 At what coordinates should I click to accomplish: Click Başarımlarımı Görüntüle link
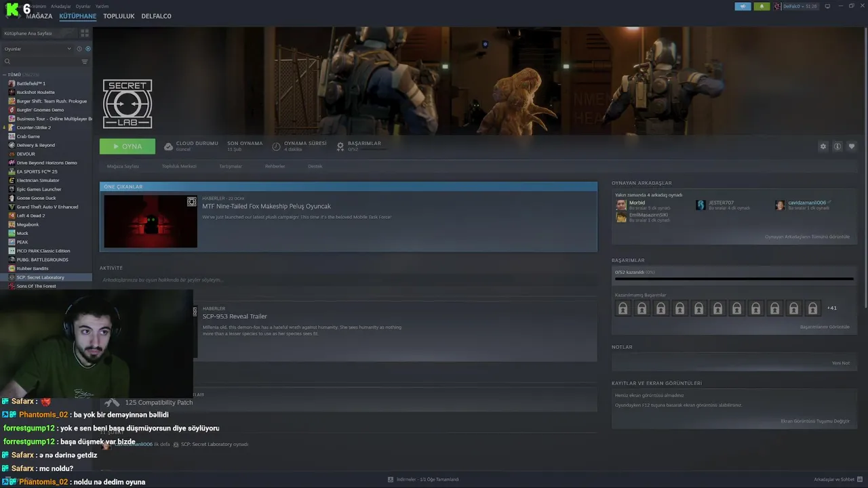825,327
